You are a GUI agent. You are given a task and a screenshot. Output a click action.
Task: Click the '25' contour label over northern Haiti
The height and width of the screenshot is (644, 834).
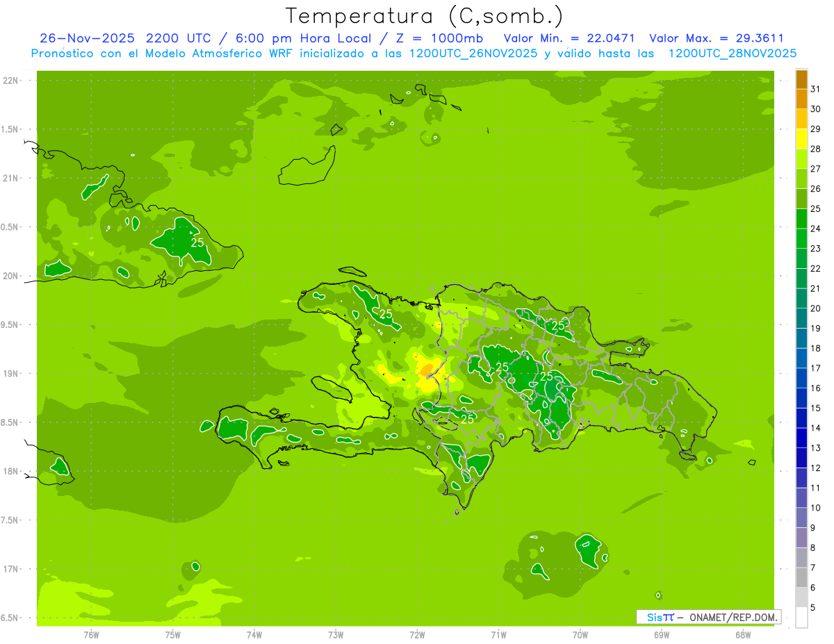[386, 314]
